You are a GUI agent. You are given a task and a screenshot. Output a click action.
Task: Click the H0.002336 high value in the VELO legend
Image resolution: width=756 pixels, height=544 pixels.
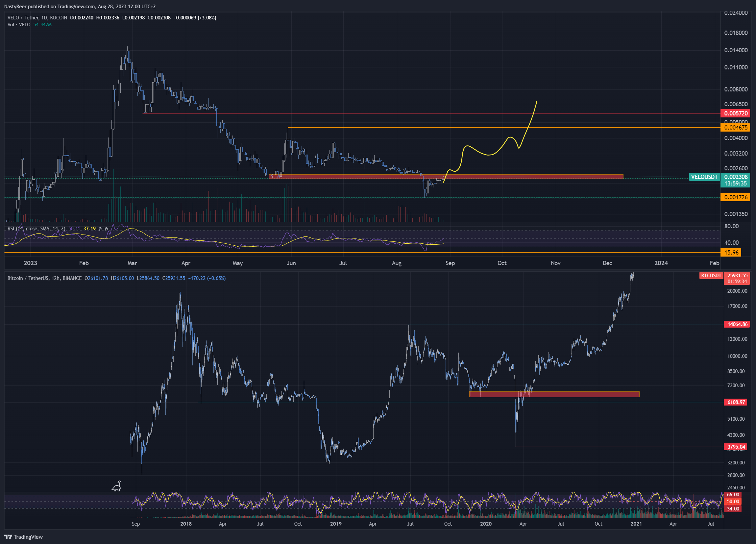click(108, 18)
